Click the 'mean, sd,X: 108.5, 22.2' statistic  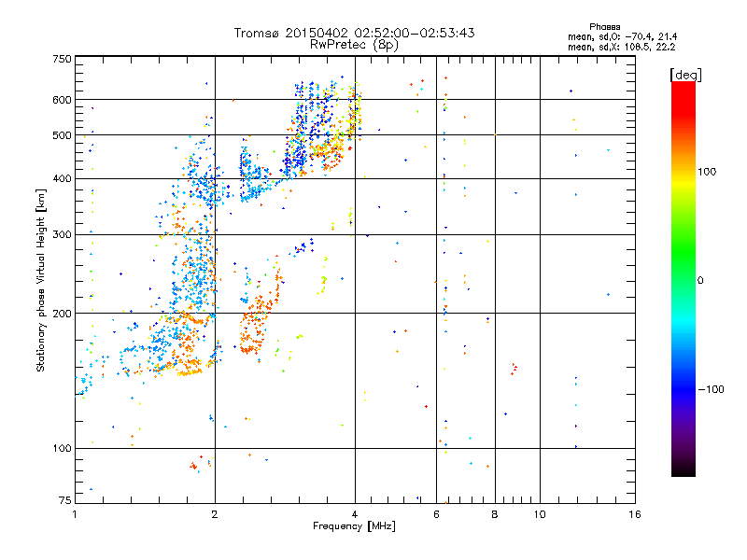[x=621, y=48]
